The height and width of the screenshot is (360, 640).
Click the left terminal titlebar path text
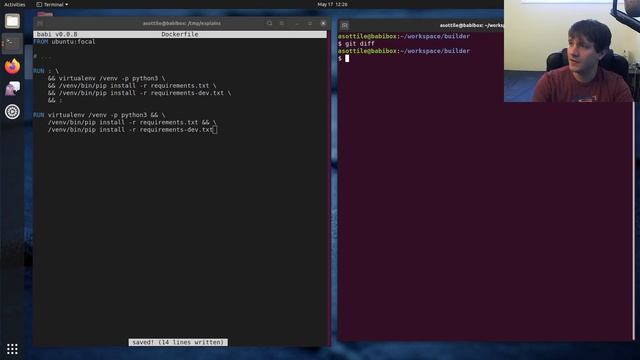[182, 23]
